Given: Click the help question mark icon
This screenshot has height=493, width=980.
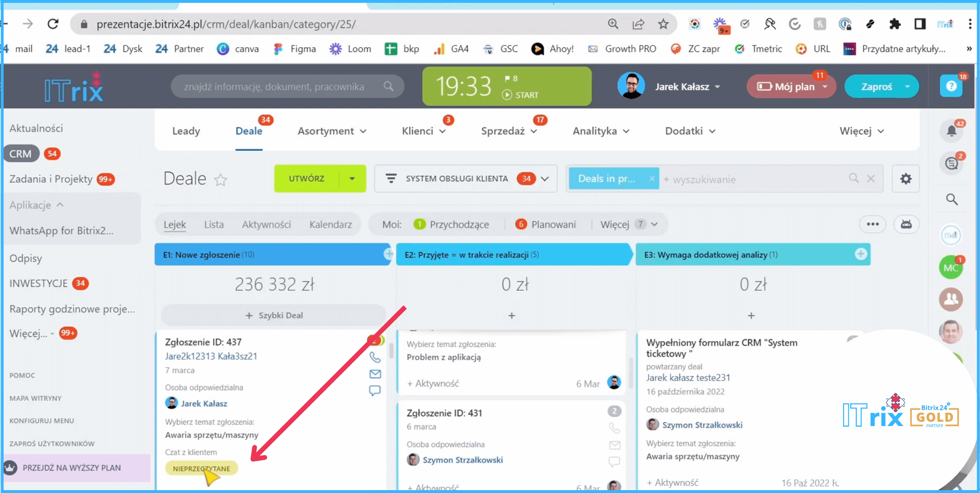Looking at the screenshot, I should coord(951,86).
